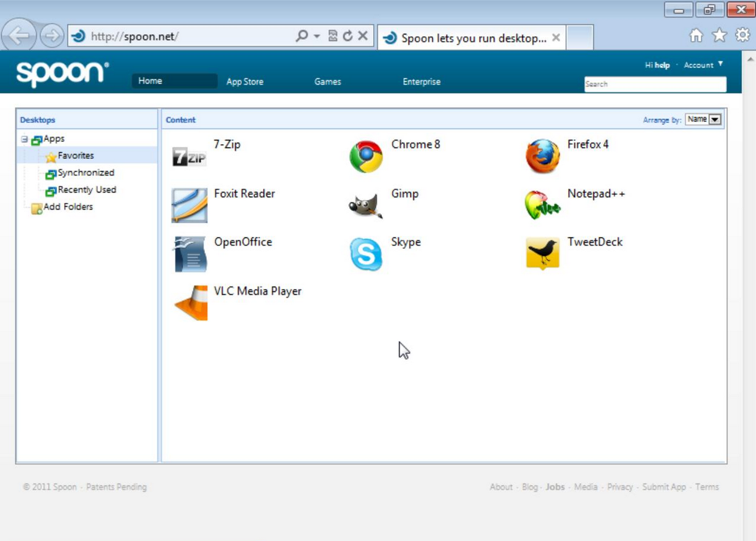Launch the Gimp app icon

coord(366,206)
